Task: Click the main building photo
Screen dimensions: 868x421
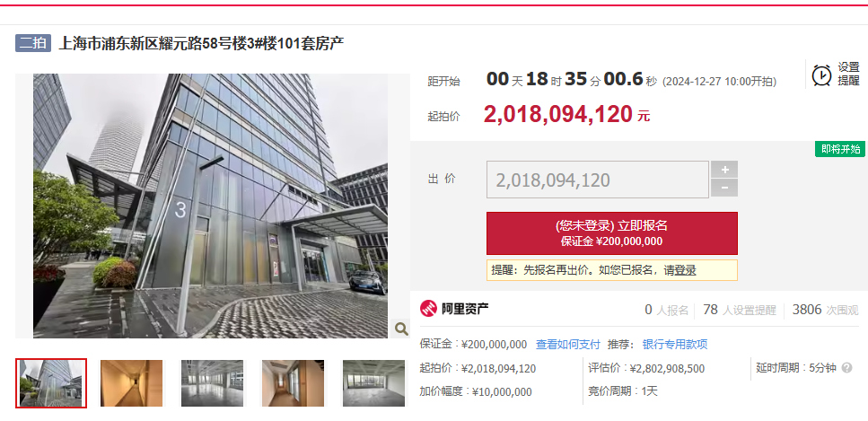Action: tap(210, 206)
